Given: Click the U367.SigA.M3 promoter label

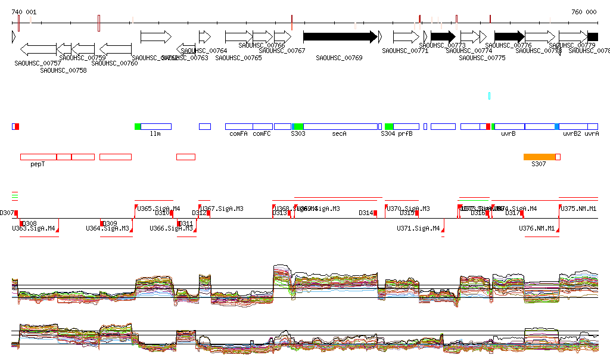Looking at the screenshot, I should pos(222,209).
